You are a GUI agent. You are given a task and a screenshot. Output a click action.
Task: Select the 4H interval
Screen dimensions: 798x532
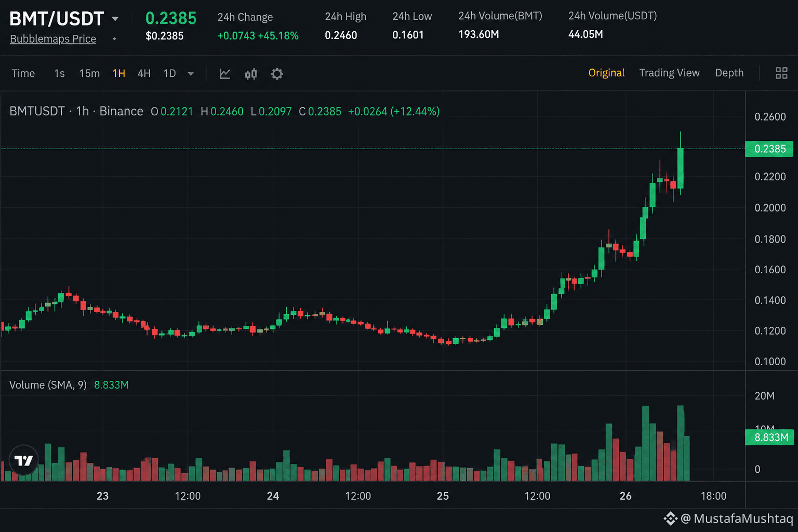pyautogui.click(x=144, y=73)
